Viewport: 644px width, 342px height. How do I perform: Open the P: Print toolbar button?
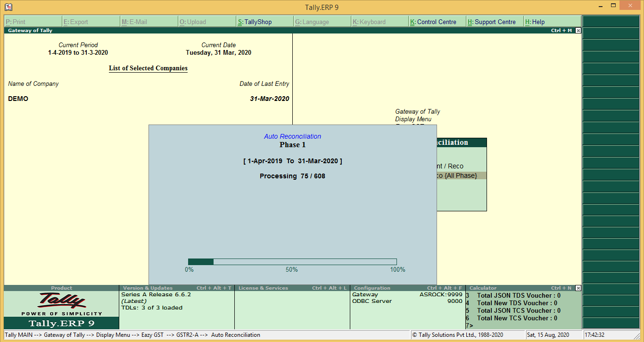(x=33, y=22)
